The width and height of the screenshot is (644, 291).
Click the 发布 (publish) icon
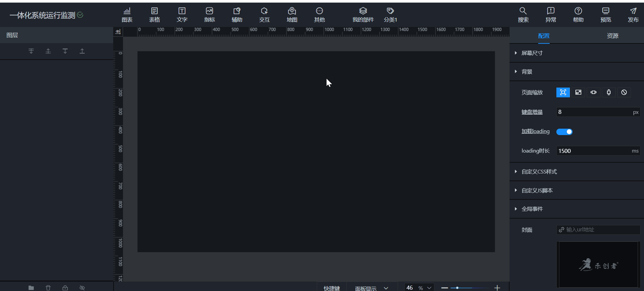(633, 15)
